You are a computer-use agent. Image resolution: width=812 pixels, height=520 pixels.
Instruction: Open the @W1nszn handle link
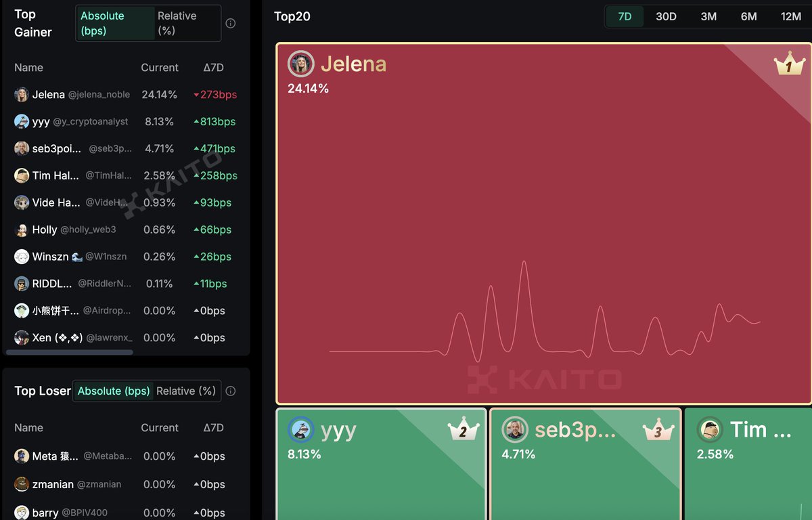pos(106,257)
